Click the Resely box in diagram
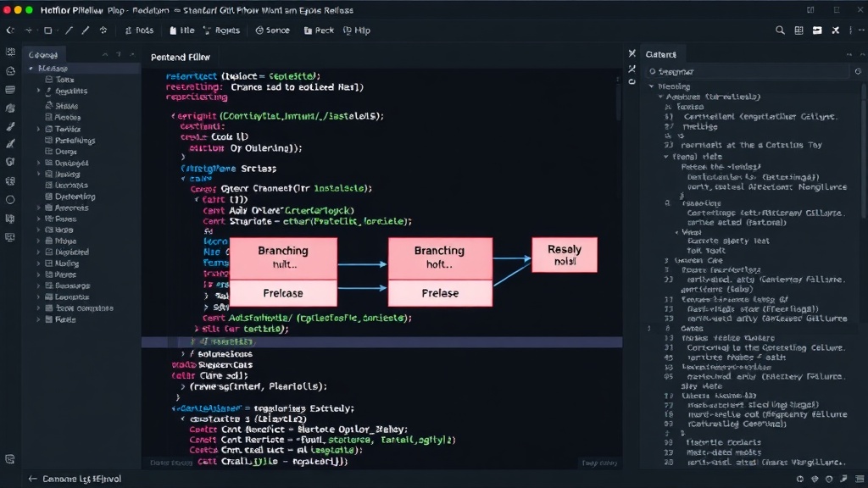 [565, 254]
